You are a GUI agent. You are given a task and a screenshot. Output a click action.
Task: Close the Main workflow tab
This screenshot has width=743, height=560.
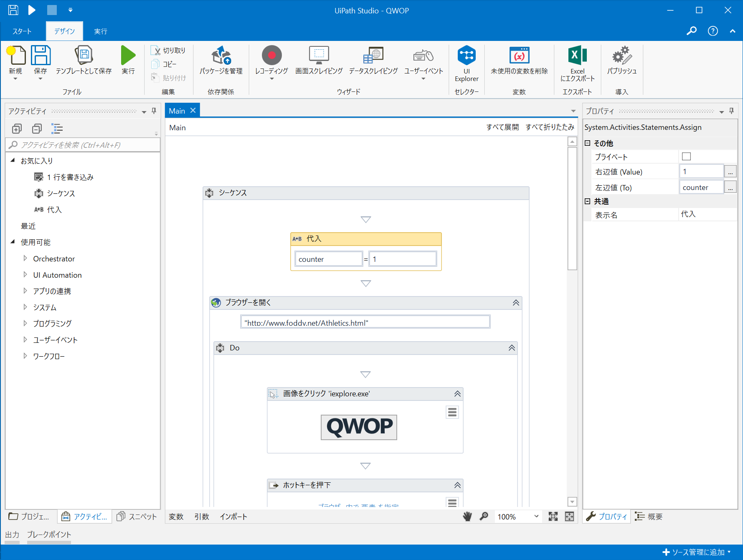click(193, 111)
